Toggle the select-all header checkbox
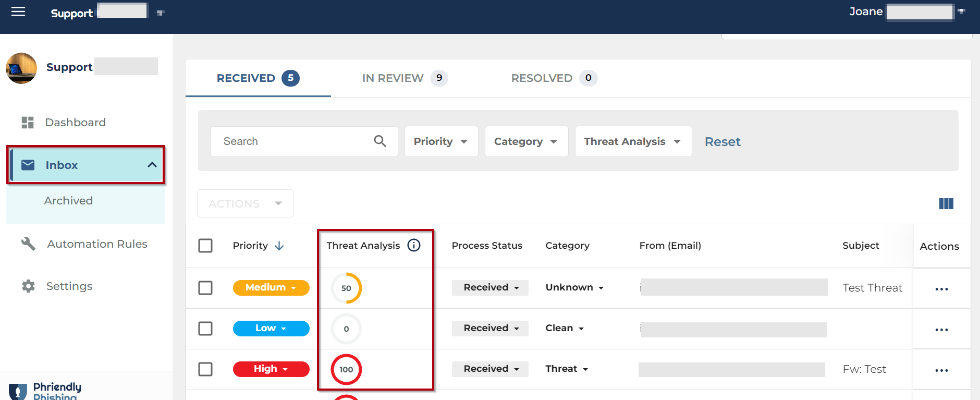This screenshot has width=980, height=400. tap(205, 245)
